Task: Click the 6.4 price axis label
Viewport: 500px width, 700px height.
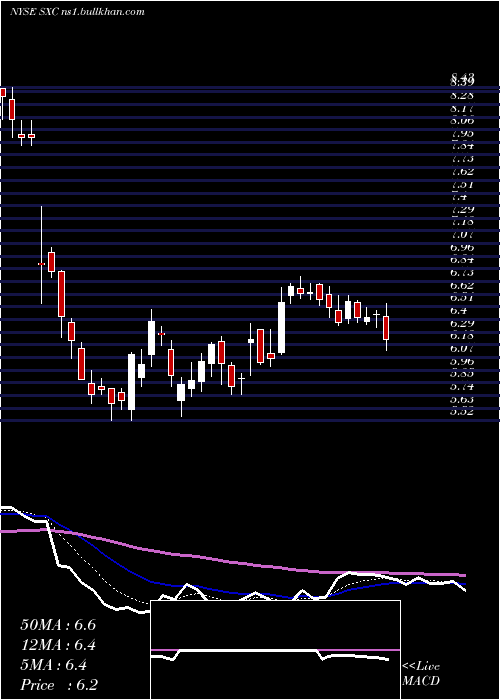Action: (459, 311)
